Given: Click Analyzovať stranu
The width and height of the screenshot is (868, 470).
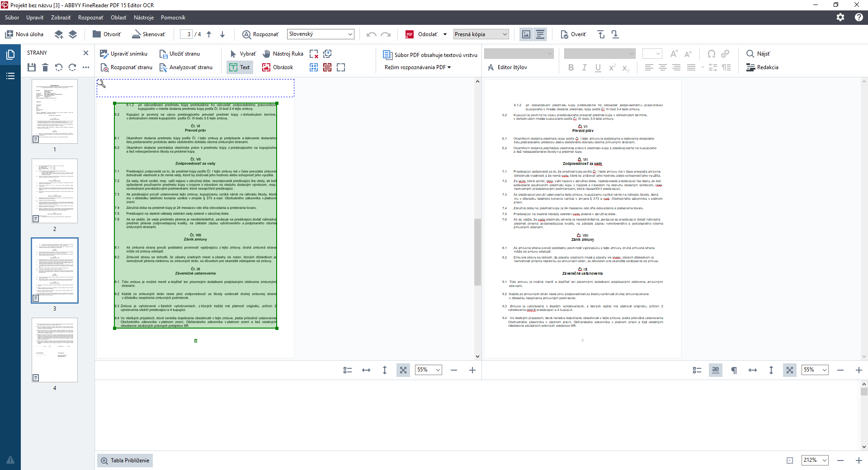Looking at the screenshot, I should pos(186,67).
